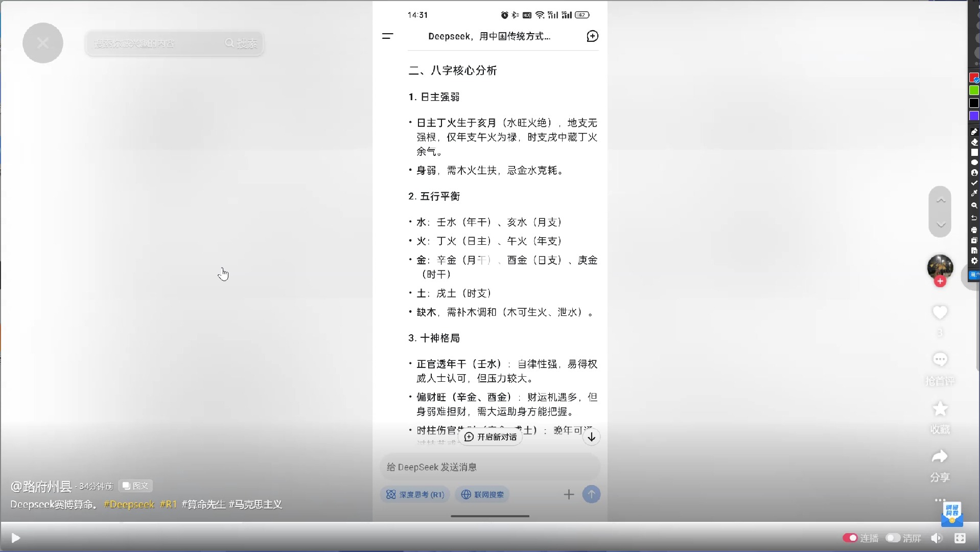Toggle the 连播 autoplay switch
Image resolution: width=980 pixels, height=552 pixels.
point(850,538)
